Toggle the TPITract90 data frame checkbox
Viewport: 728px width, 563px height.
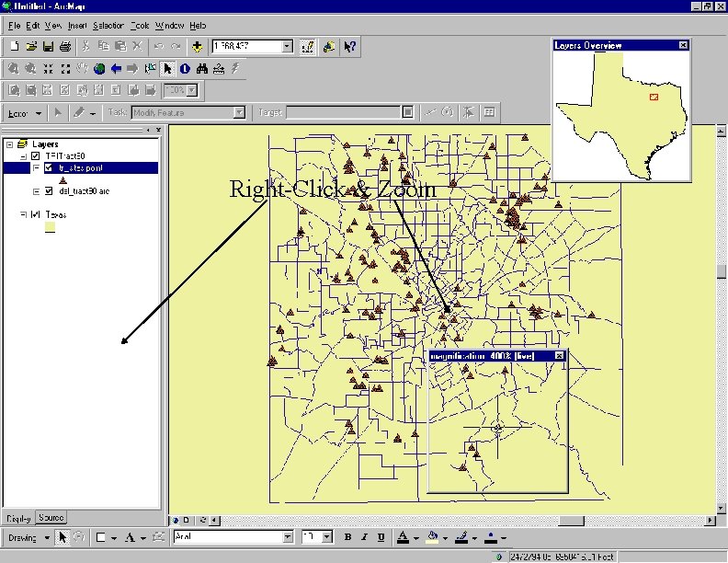click(35, 156)
